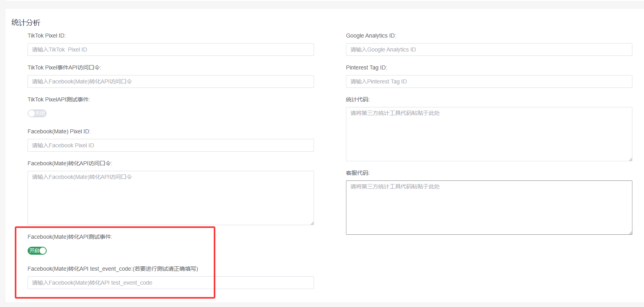Image resolution: width=644 pixels, height=307 pixels.
Task: Select the Pinterest Tag ID input field
Action: [489, 81]
